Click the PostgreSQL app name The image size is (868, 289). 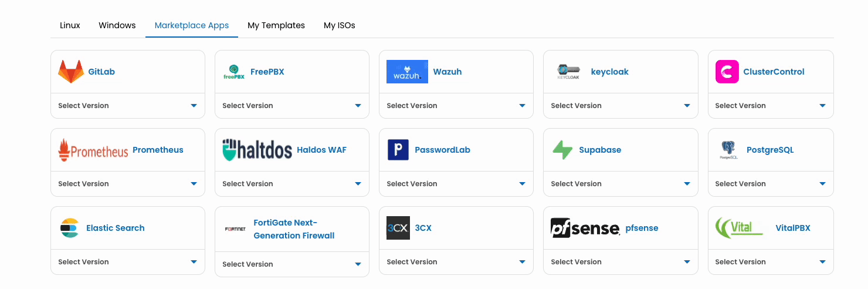pyautogui.click(x=770, y=150)
